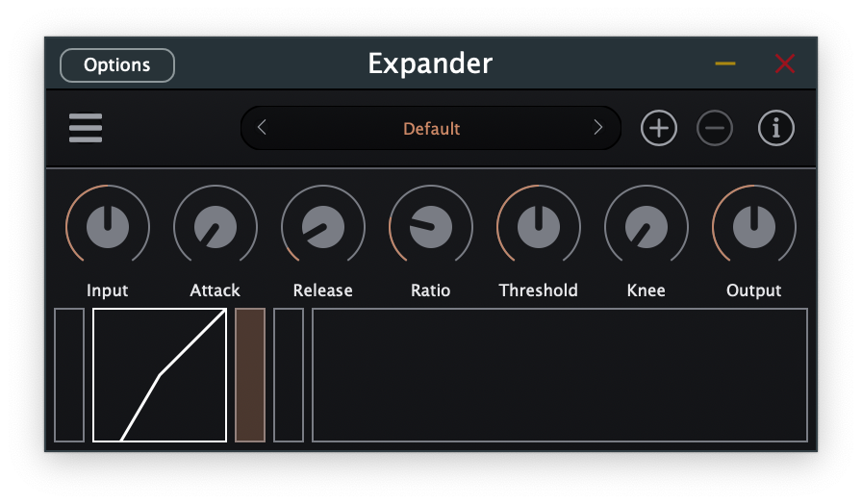Viewport: 862px width, 504px height.
Task: Click the input level meter left of graph
Action: (69, 375)
